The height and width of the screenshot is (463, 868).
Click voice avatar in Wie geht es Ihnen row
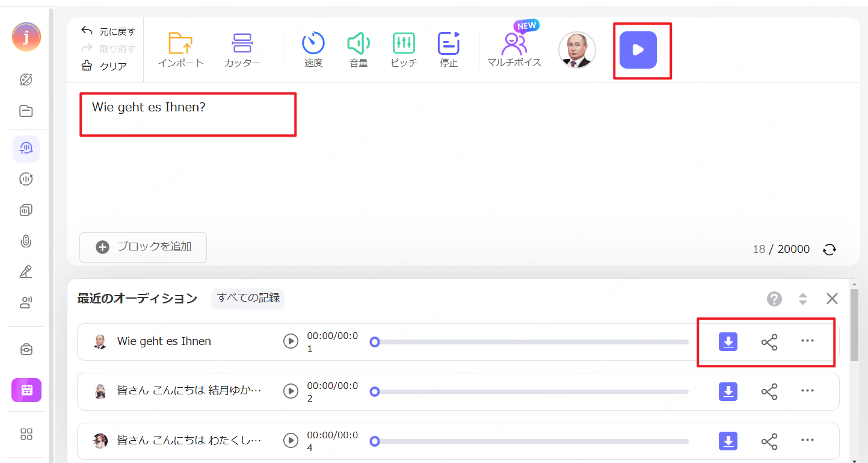tap(100, 342)
